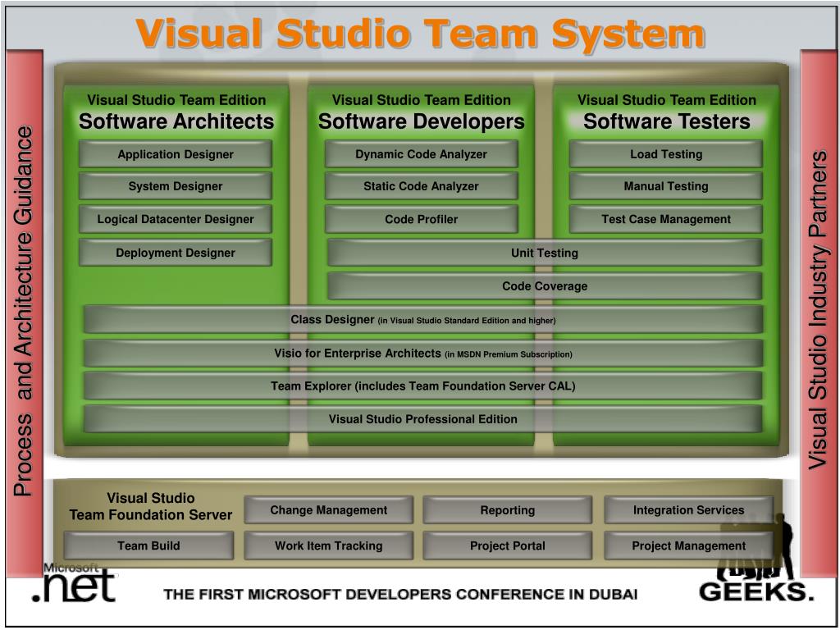840x630 pixels.
Task: Select the Team Build box
Action: pyautogui.click(x=148, y=546)
